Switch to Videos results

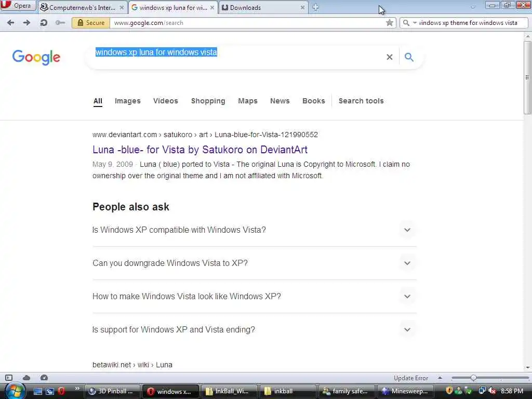[x=166, y=101]
